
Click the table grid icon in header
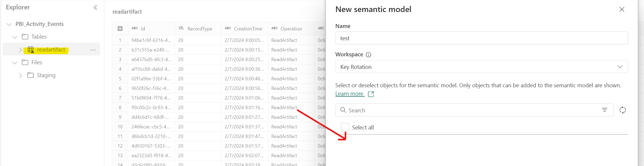[x=120, y=29]
